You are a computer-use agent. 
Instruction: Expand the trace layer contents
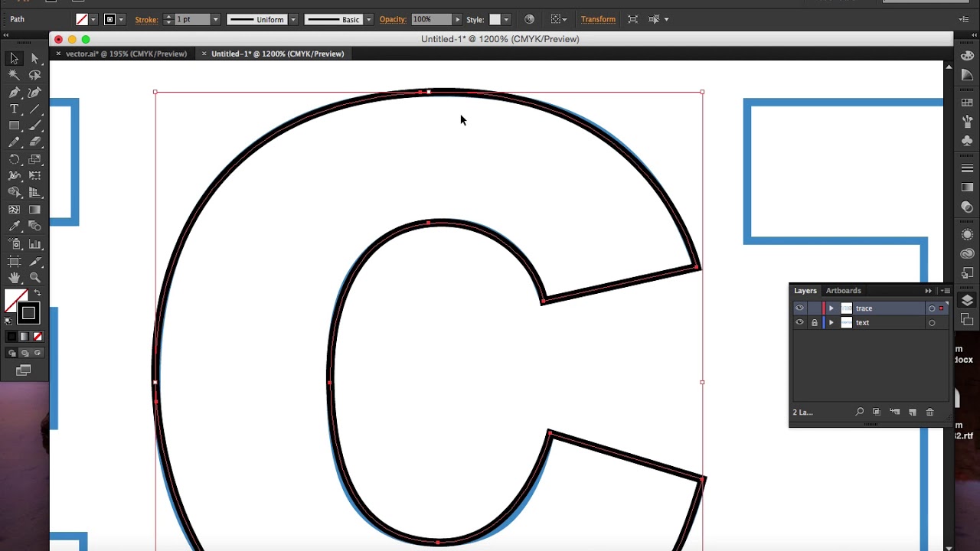point(831,308)
